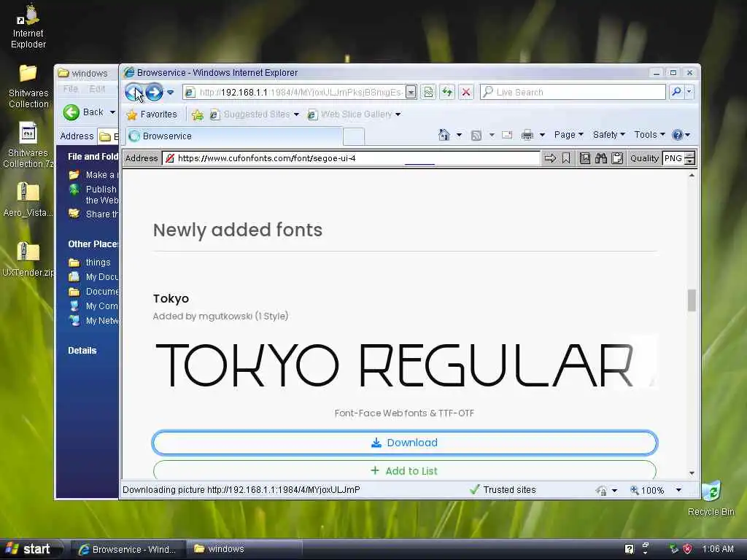Image resolution: width=747 pixels, height=560 pixels.
Task: Open the Shitwares Collection desktop folder
Action: click(x=28, y=86)
